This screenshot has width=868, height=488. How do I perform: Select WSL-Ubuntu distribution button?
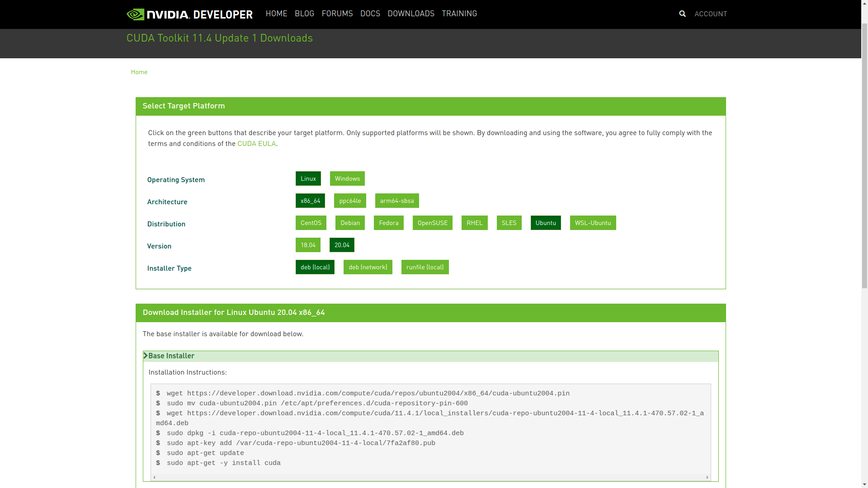(x=592, y=223)
